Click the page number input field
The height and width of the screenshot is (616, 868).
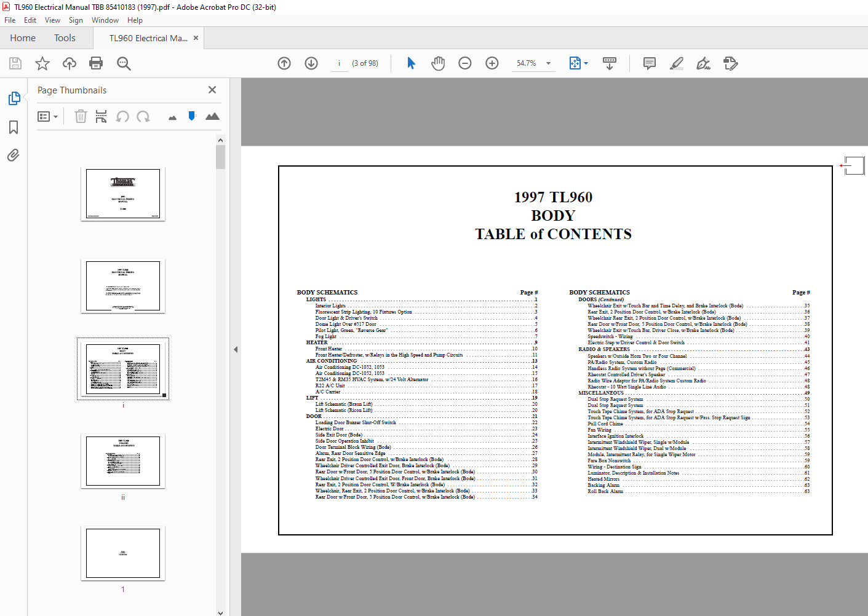click(339, 63)
